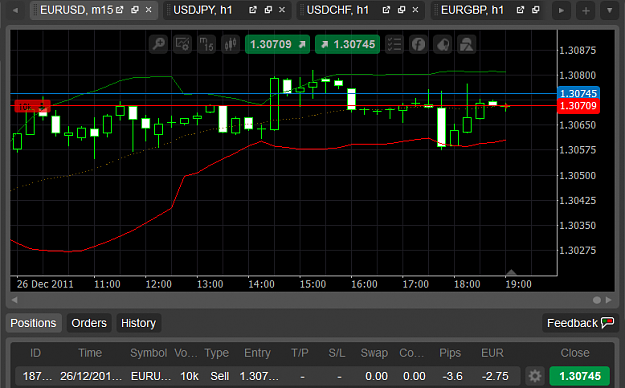Detach the EURUSD tab with restore icon

coord(135,10)
